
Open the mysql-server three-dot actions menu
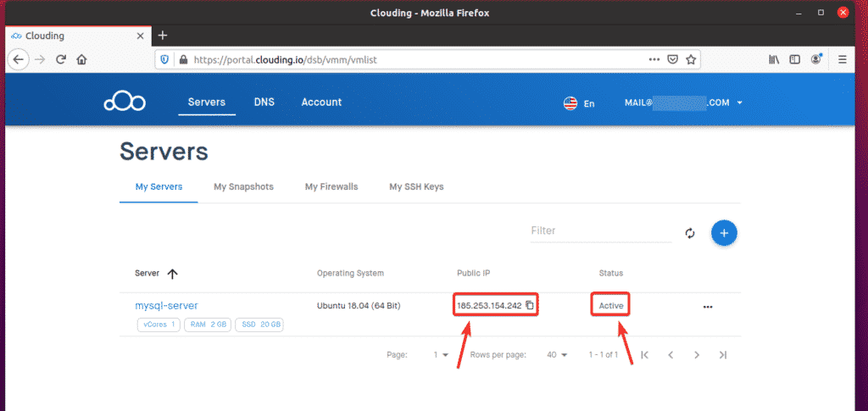[708, 307]
